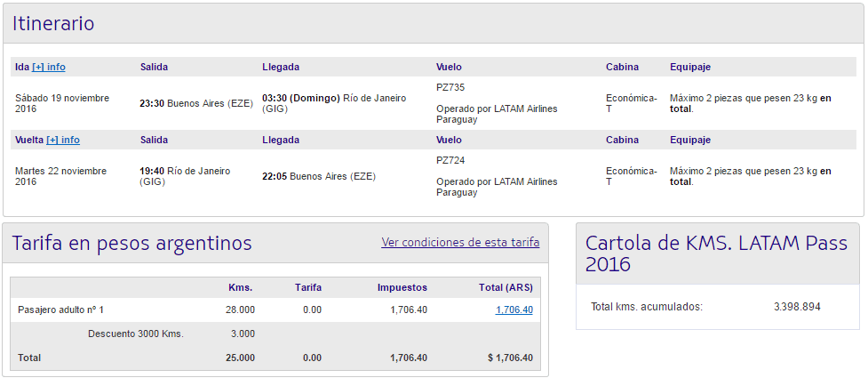Click return baggage allowance text
The image size is (868, 378).
click(x=751, y=176)
